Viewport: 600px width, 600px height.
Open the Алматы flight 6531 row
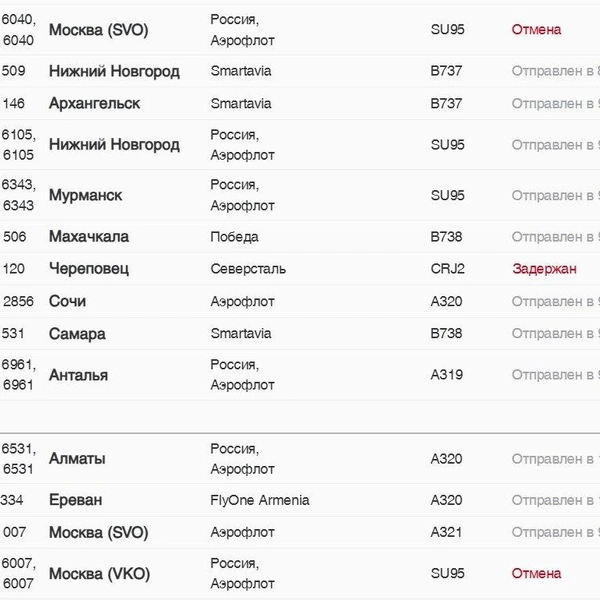pos(300,459)
